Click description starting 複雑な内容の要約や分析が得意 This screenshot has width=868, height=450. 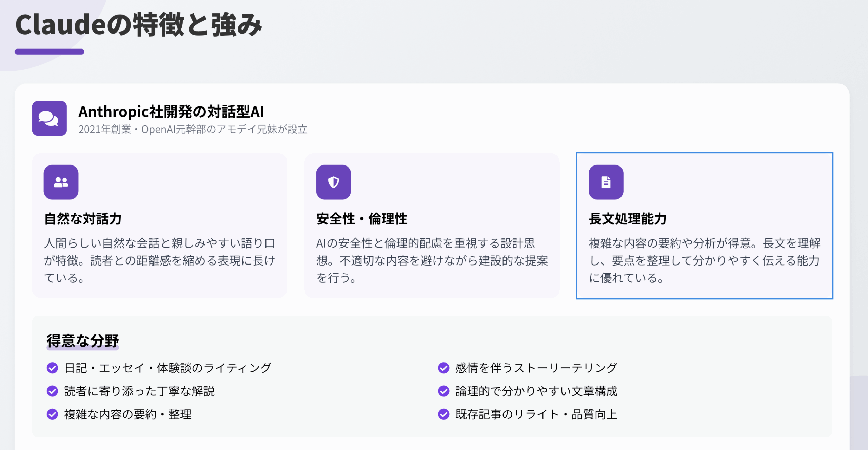[x=705, y=260]
